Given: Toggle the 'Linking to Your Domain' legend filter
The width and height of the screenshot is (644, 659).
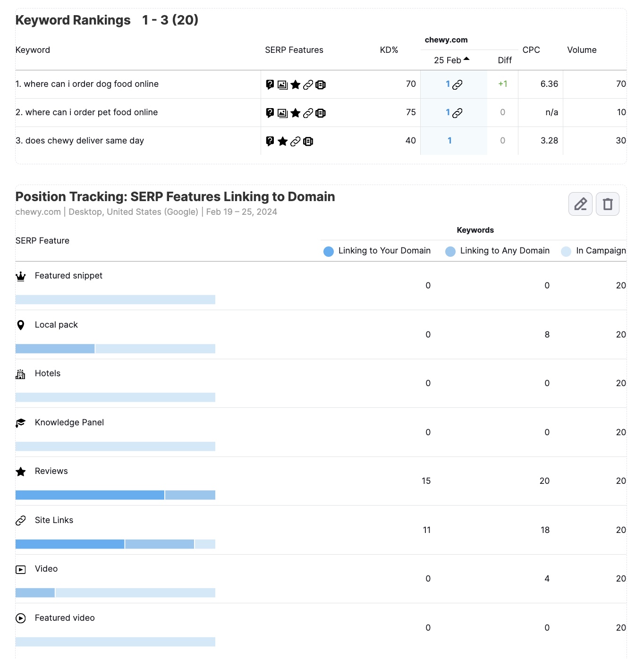Looking at the screenshot, I should tap(377, 251).
